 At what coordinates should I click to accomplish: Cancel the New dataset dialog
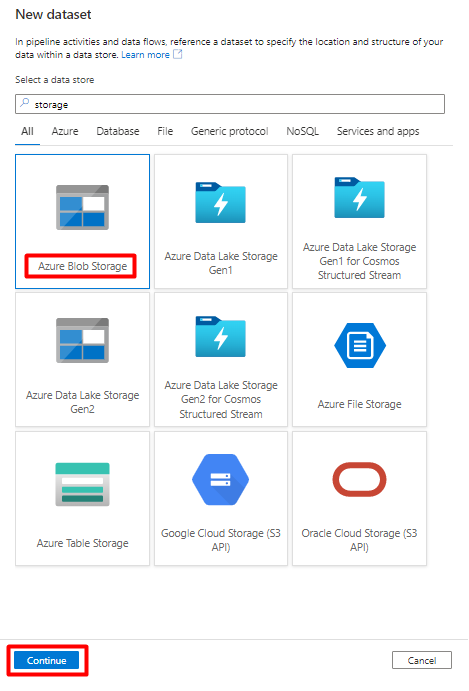(422, 660)
